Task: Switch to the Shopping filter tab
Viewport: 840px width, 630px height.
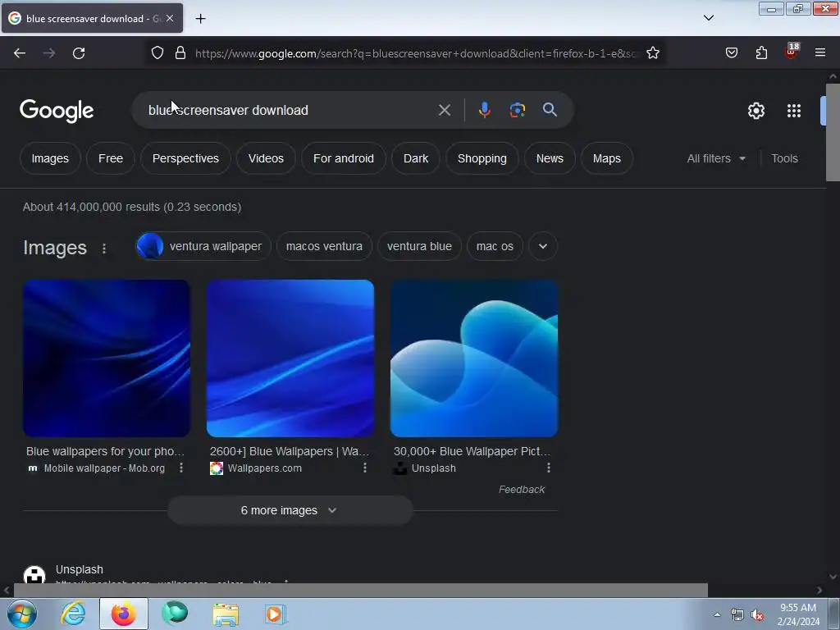Action: click(482, 158)
